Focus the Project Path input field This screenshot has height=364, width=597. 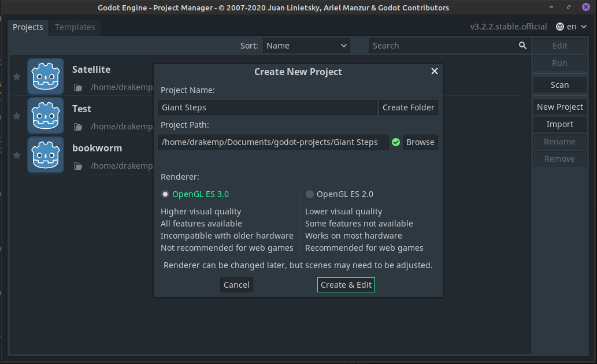(273, 142)
